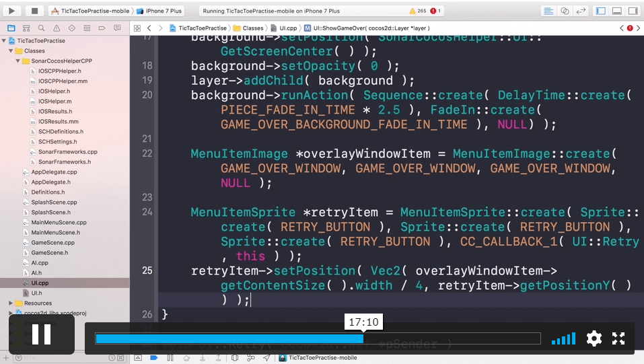Click the step over icon in debug bar

tap(186, 358)
